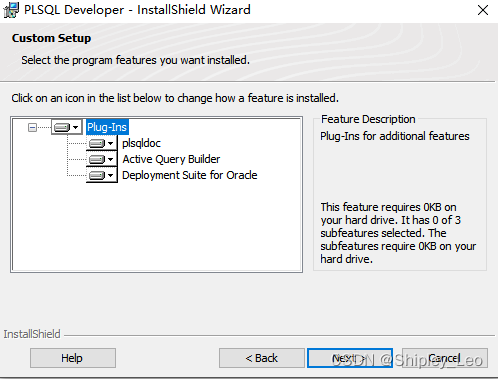This screenshot has height=379, width=498.
Task: Click the drive icon beside Plug-Ins
Action: (62, 127)
